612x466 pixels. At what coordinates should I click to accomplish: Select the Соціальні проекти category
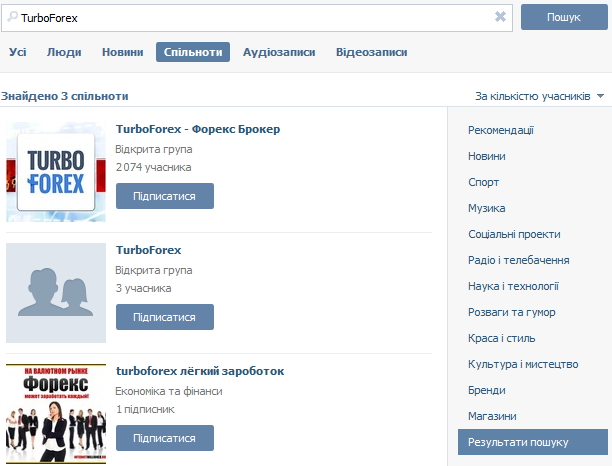[514, 234]
